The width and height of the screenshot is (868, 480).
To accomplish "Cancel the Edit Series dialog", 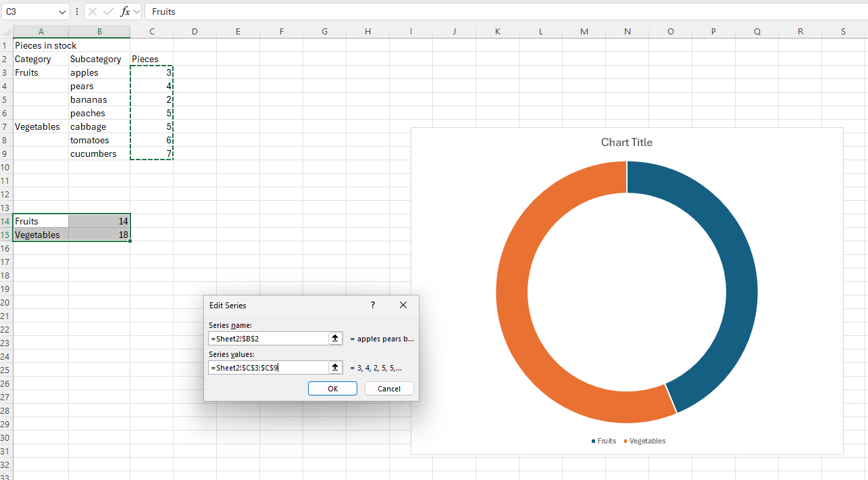I will (x=389, y=389).
